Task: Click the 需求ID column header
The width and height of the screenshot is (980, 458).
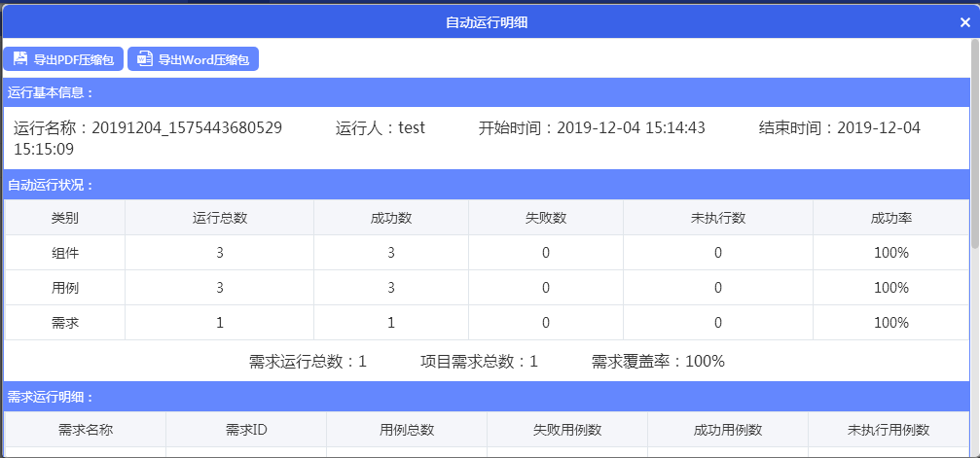Action: pyautogui.click(x=245, y=430)
